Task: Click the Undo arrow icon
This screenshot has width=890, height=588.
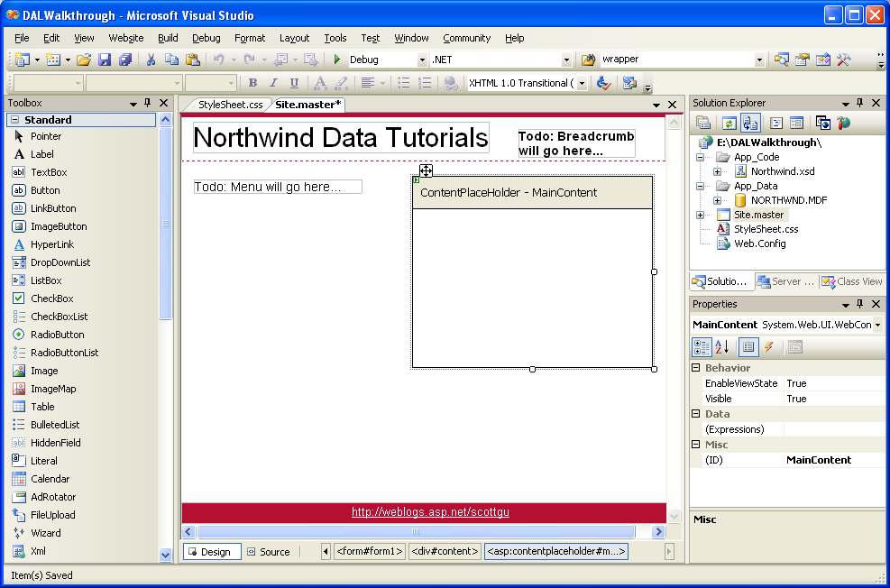Action: [x=218, y=60]
